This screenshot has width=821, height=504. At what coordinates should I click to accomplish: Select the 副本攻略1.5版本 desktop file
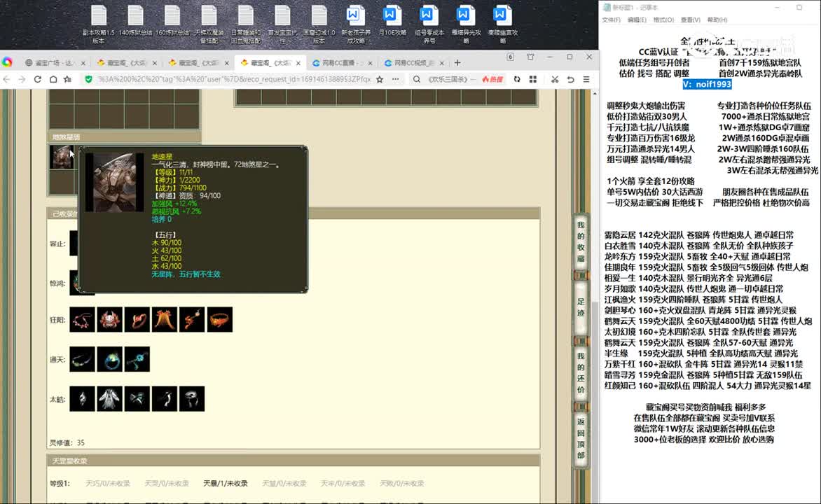(99, 24)
